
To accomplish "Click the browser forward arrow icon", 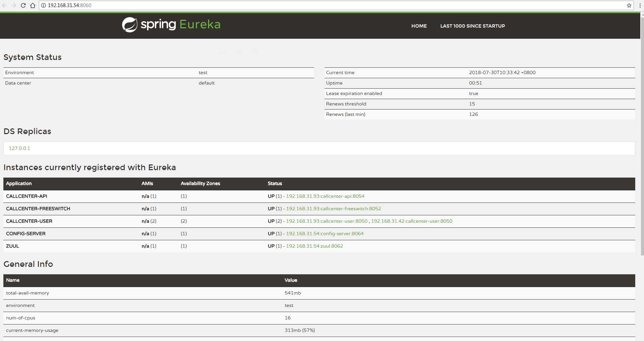I will tap(14, 5).
